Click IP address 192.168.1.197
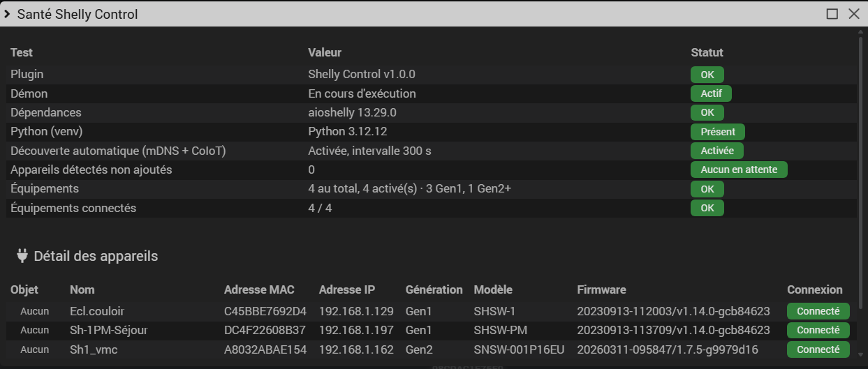 pos(356,330)
